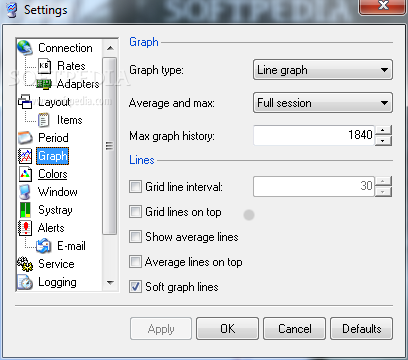Click Grid line interval up arrow
Screen dimensions: 408x360
coord(383,181)
